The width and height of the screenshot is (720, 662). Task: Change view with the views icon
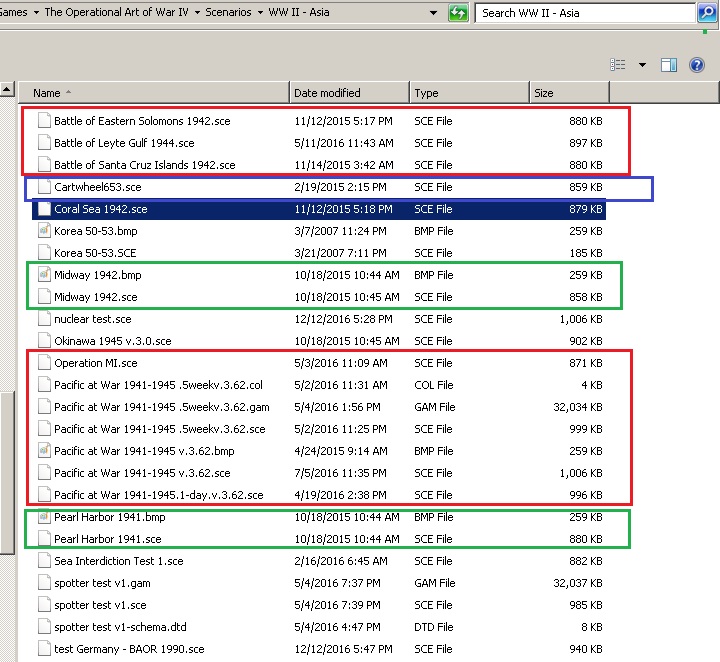point(618,65)
